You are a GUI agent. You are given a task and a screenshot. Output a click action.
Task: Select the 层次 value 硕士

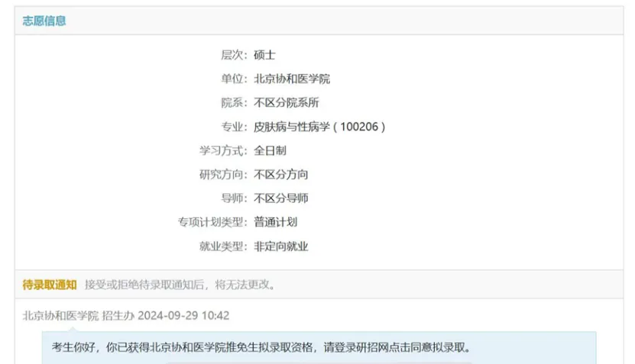coord(265,55)
